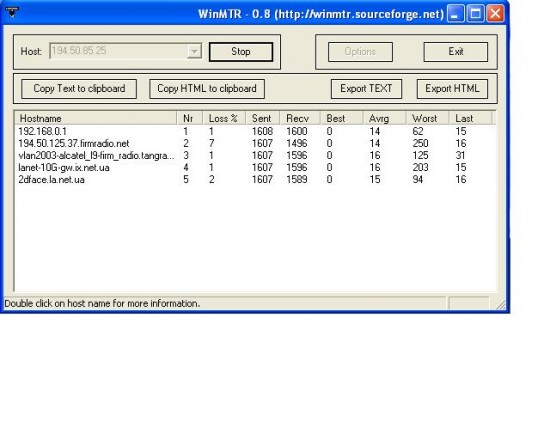Viewport: 550px width, 440px height.
Task: Click the Last column header
Action: 470,118
